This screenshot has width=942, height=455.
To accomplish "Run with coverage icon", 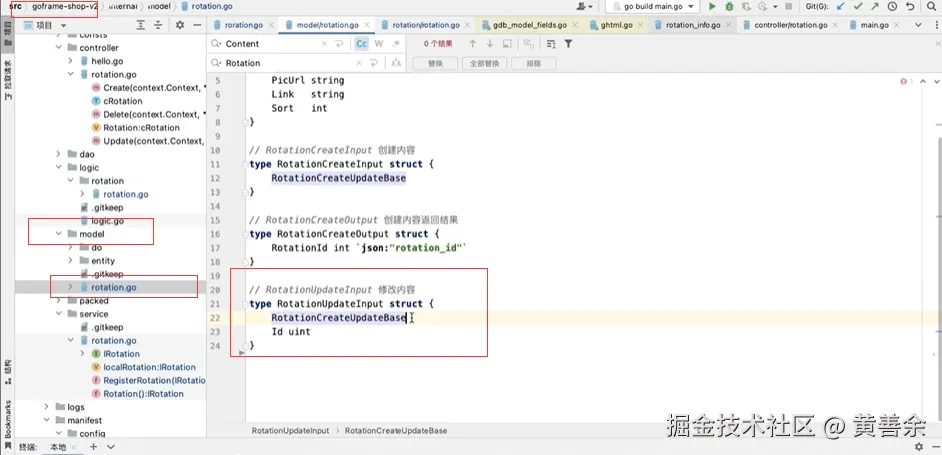I will (x=746, y=6).
